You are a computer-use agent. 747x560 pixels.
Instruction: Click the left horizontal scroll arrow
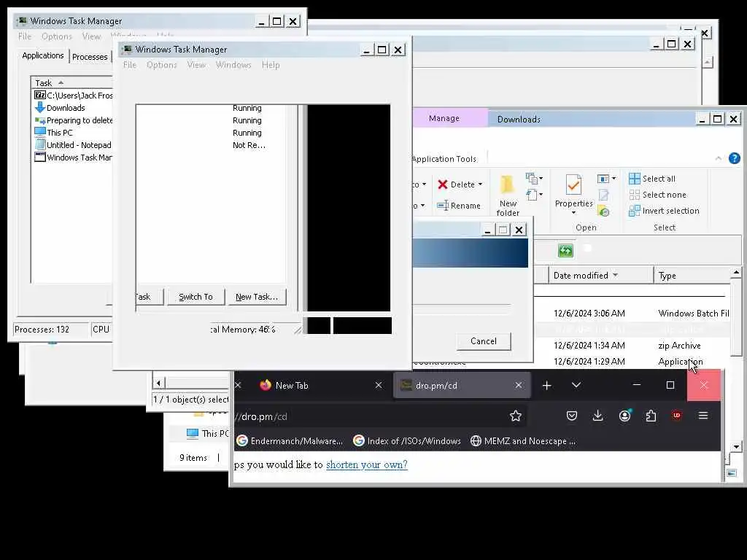158,383
